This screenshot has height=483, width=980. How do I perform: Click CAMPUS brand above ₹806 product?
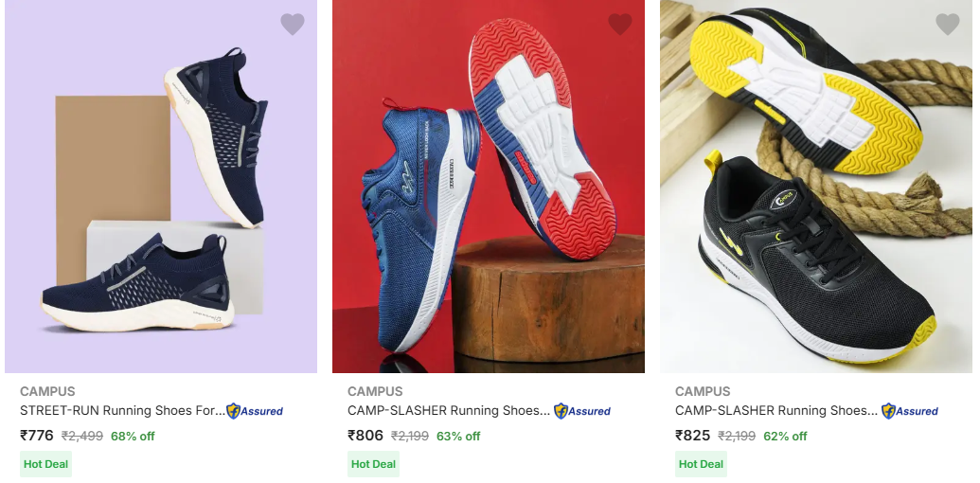tap(375, 392)
